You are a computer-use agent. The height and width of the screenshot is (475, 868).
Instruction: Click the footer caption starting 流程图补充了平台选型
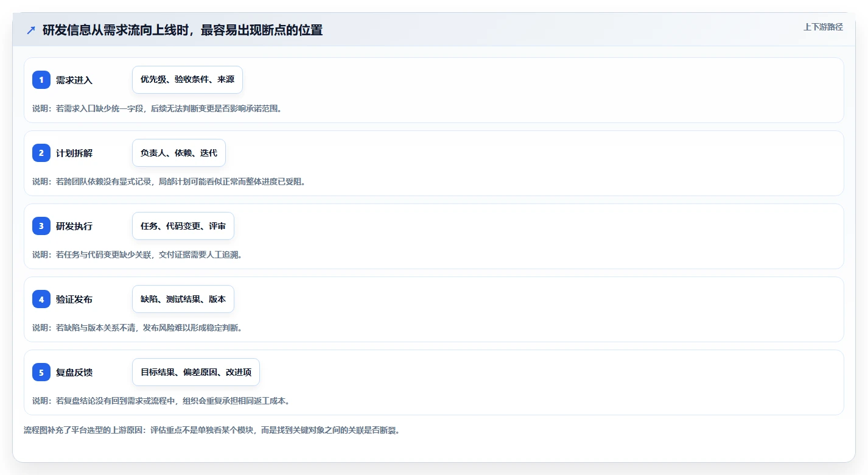(212, 430)
